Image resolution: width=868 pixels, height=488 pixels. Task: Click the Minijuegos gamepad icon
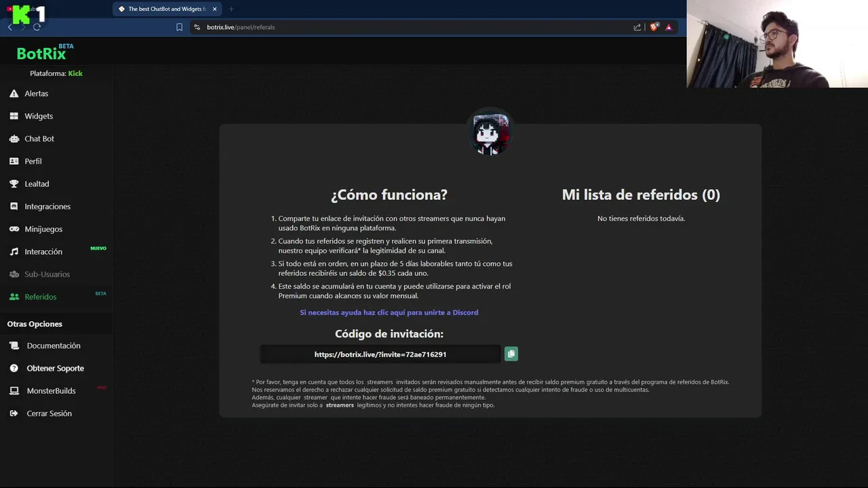pyautogui.click(x=14, y=229)
